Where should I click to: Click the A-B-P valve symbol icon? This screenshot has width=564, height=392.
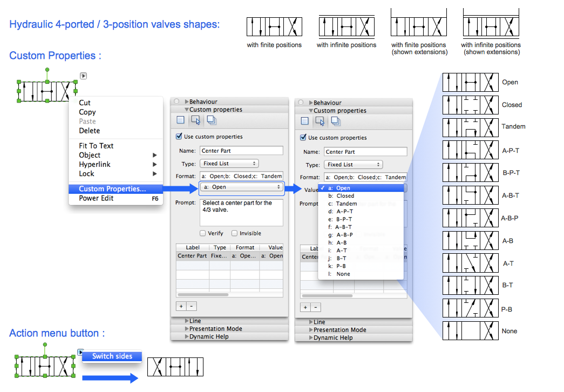pos(469,218)
